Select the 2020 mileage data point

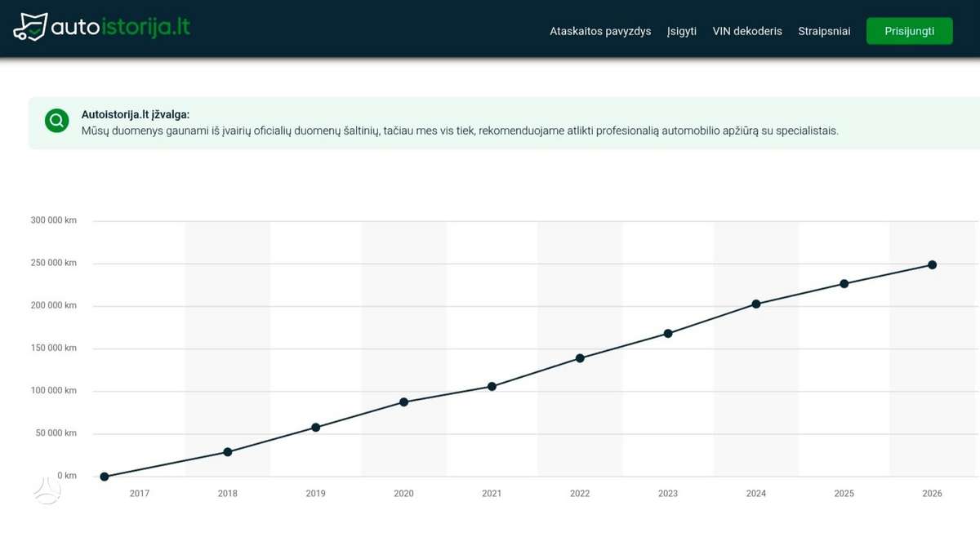(404, 402)
